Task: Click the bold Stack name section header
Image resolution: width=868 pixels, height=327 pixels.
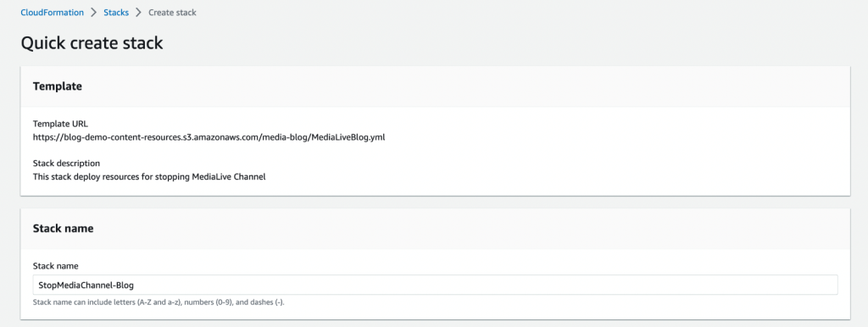Action: coord(63,229)
